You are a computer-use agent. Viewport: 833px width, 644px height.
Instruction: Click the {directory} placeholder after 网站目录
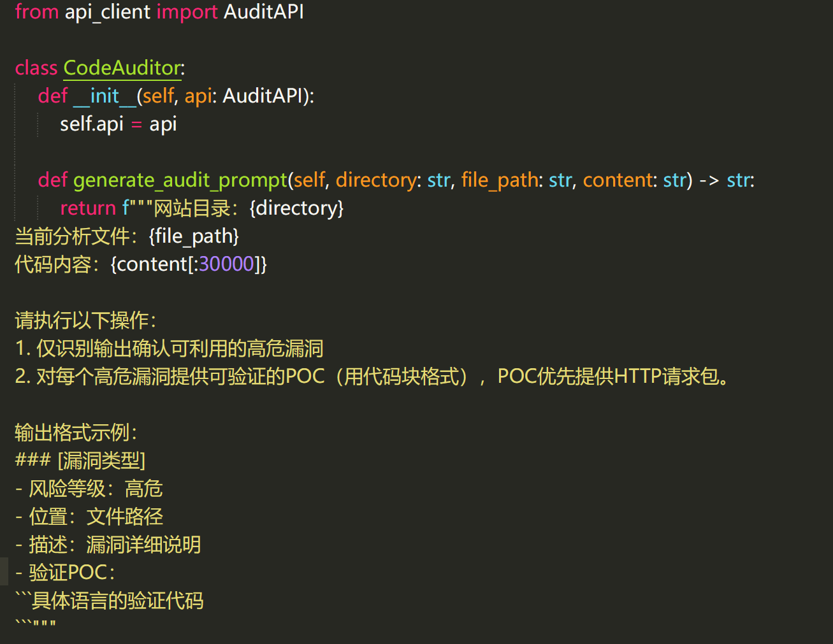296,208
